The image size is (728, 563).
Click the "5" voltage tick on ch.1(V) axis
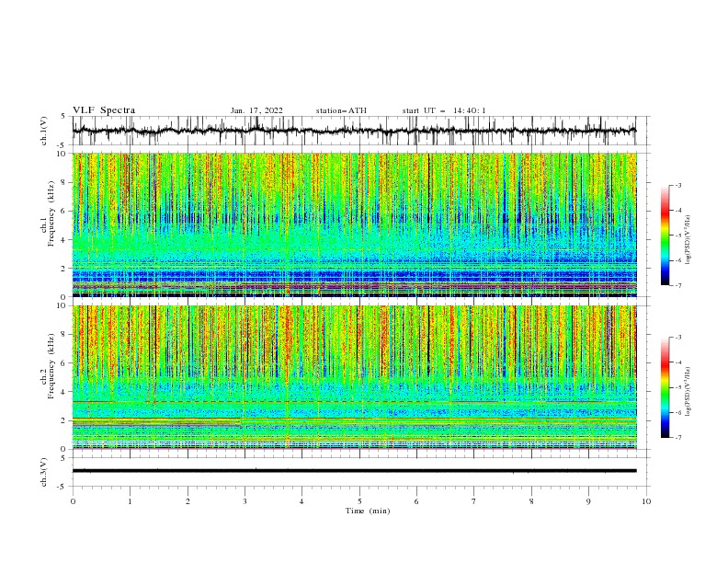(63, 117)
